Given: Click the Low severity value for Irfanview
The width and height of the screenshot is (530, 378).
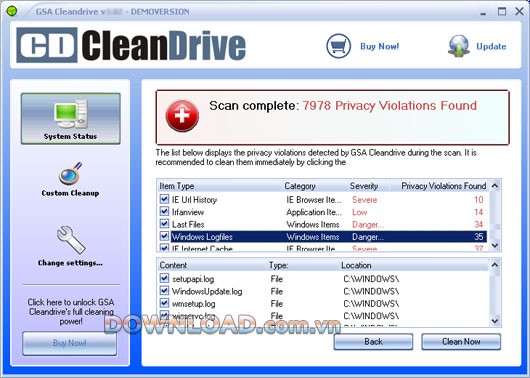Looking at the screenshot, I should 360,212.
